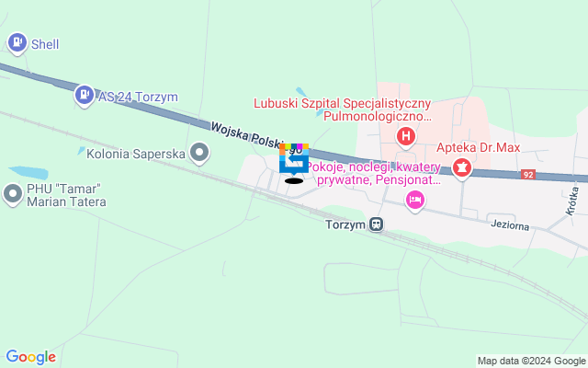Click the pink lodging bed icon

414,201
